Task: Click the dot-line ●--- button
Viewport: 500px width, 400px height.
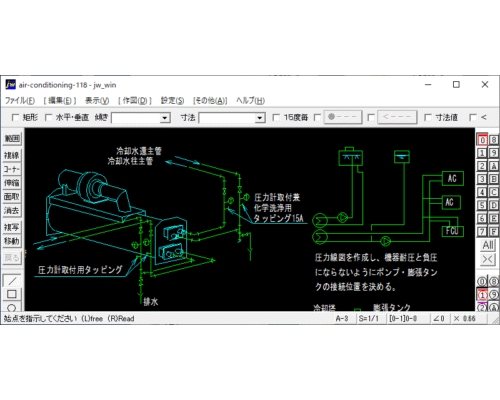Action: 343,117
